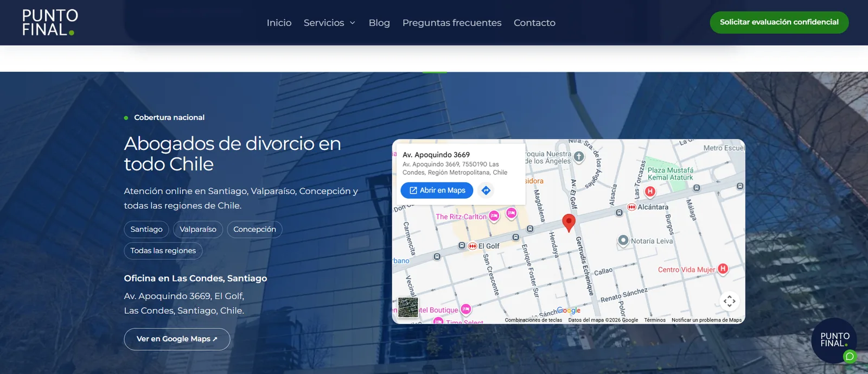
Task: Open Preguntas frecuentes page
Action: click(452, 23)
